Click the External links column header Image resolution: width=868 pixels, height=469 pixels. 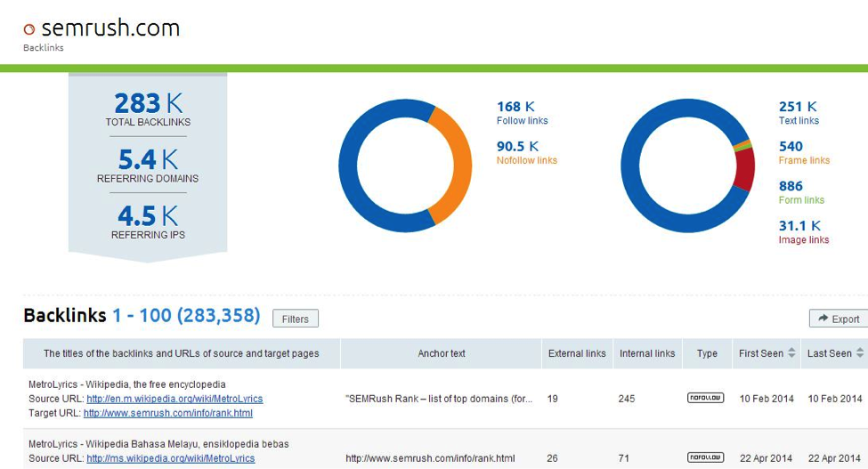tap(577, 353)
